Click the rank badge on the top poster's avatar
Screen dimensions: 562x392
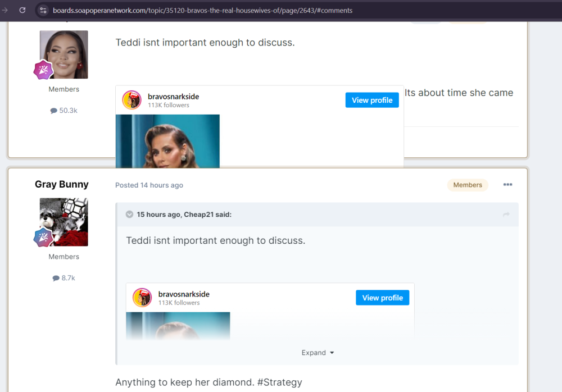pyautogui.click(x=43, y=70)
